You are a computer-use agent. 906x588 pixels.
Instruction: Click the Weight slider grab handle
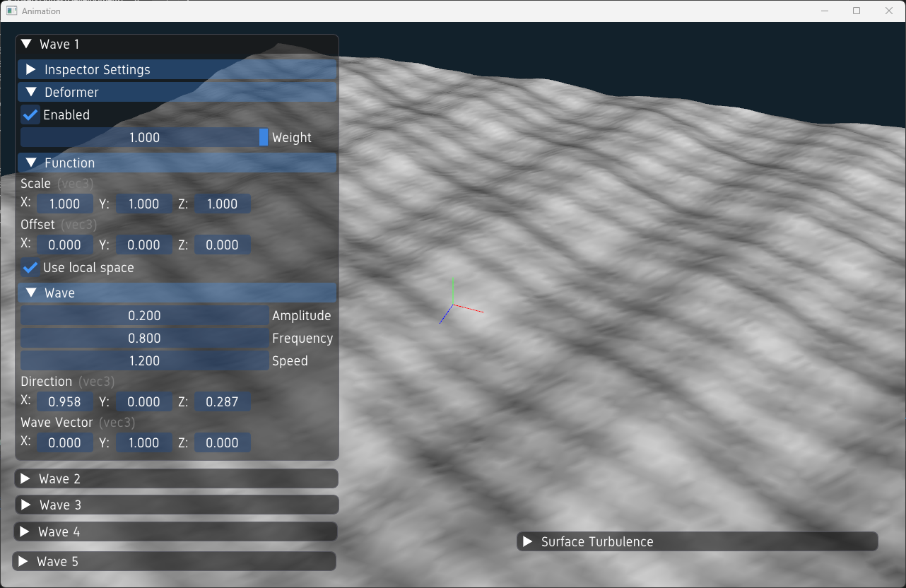tap(264, 137)
